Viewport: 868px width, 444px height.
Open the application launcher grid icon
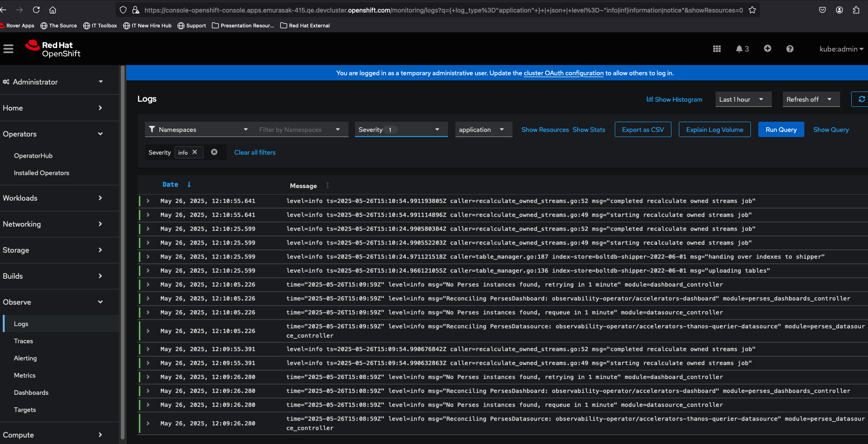717,49
